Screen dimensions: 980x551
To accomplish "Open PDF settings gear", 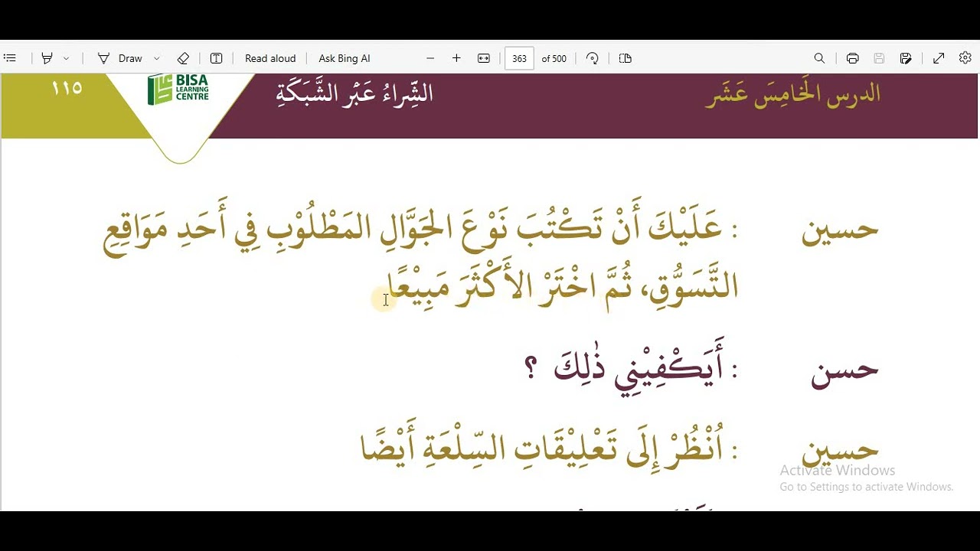I will click(965, 58).
